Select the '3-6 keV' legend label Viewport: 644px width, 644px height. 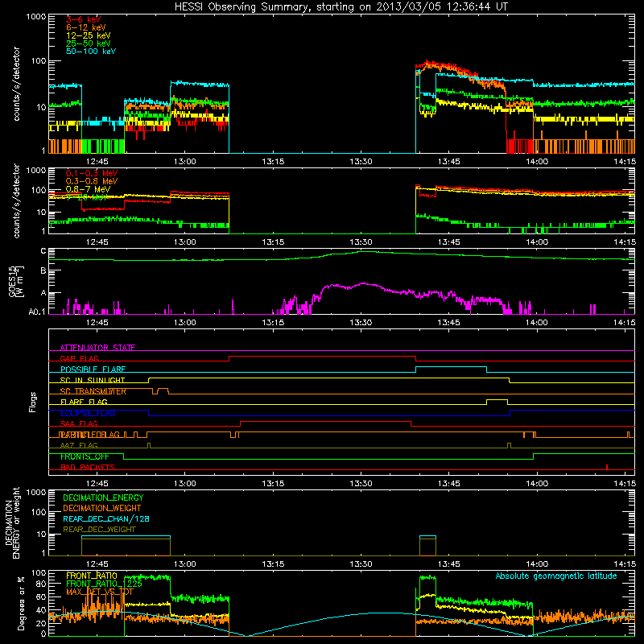coord(84,19)
